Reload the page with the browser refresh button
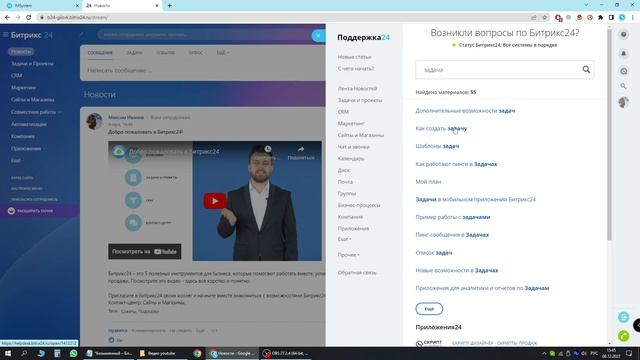 pyautogui.click(x=29, y=18)
